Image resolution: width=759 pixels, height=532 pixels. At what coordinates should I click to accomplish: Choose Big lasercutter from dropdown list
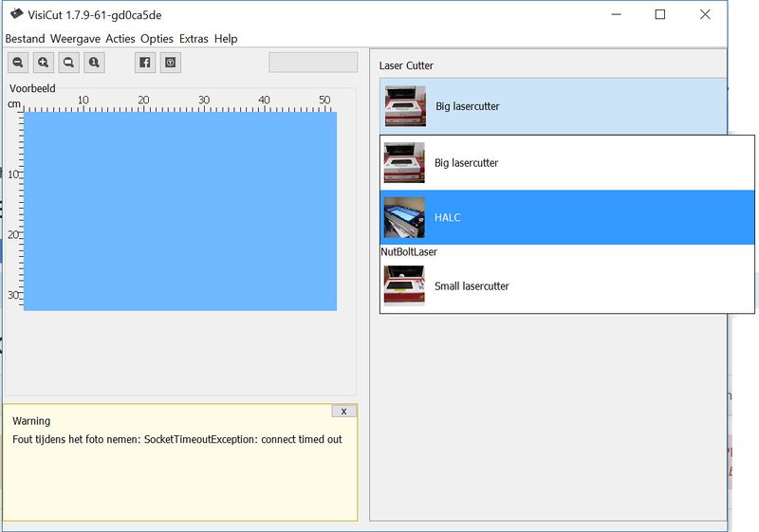pyautogui.click(x=565, y=163)
